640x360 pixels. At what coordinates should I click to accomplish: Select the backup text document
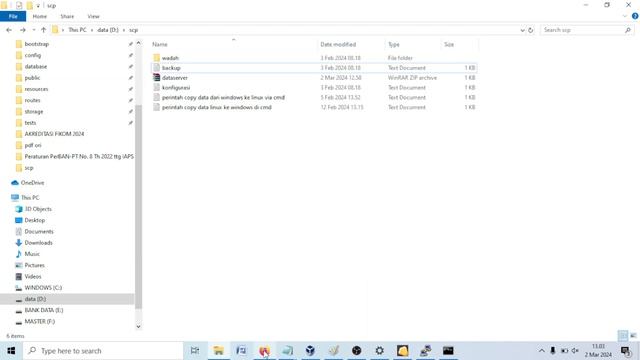[171, 68]
